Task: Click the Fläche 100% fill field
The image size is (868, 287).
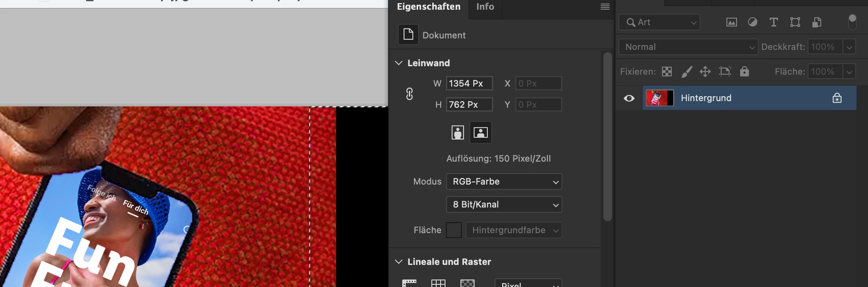Action: point(825,72)
